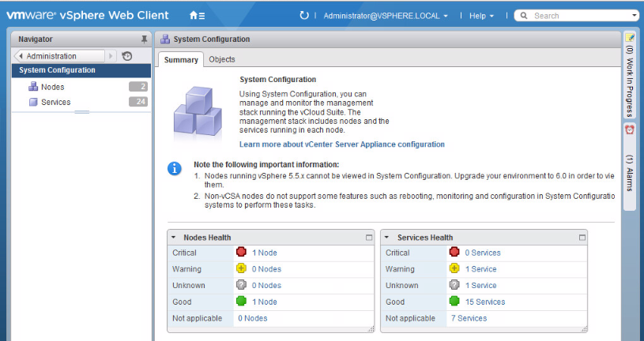This screenshot has width=644, height=341.
Task: Maximize the Services Health portlet
Action: point(582,238)
